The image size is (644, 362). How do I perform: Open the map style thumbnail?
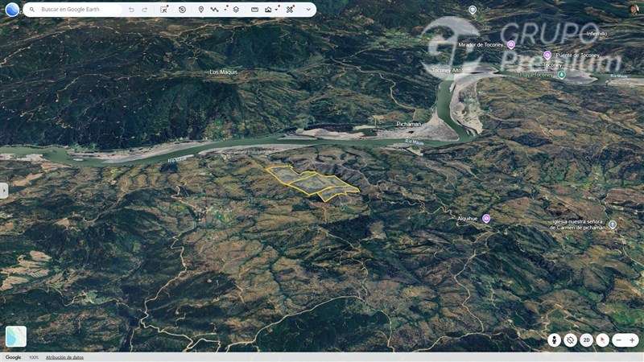[16, 336]
